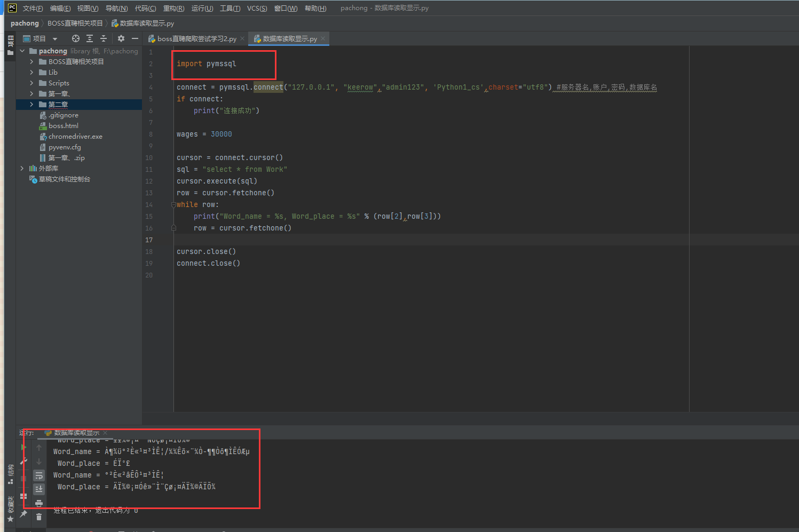Viewport: 799px width, 532px height.
Task: Expand the 外部库 node in project tree
Action: tap(22, 169)
